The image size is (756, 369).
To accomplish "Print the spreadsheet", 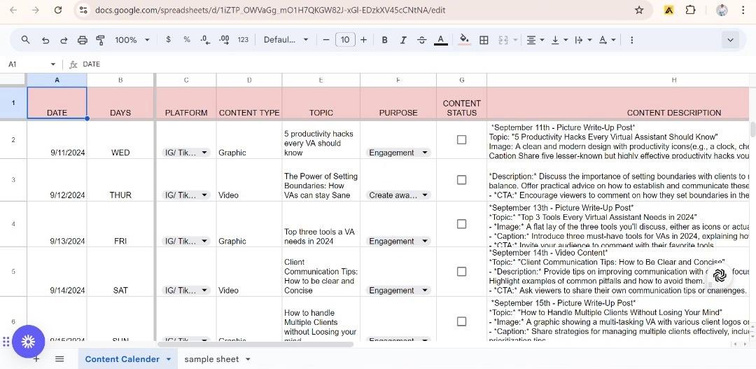I will point(82,40).
